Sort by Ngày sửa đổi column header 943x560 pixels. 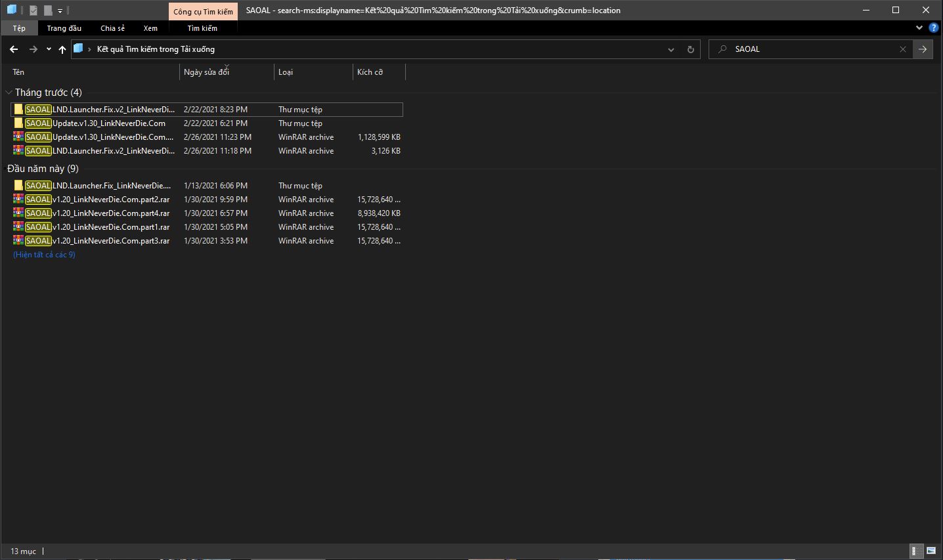pyautogui.click(x=206, y=72)
